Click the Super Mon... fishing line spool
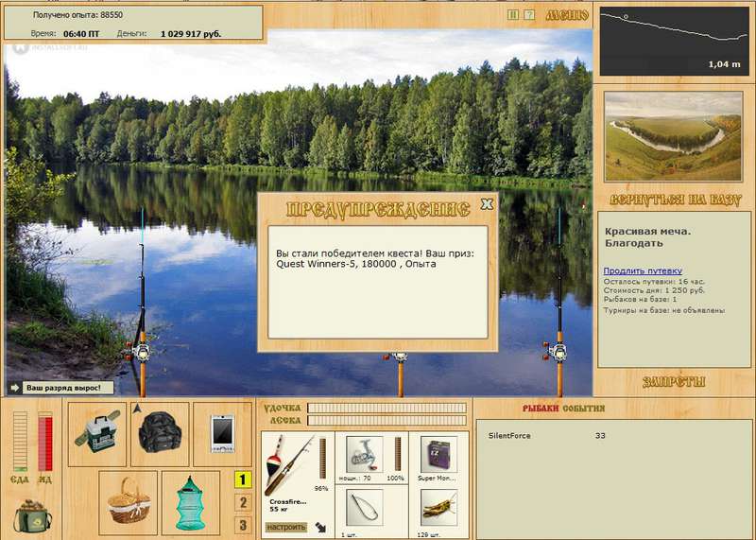Screen dimensions: 756x540 (x=438, y=454)
